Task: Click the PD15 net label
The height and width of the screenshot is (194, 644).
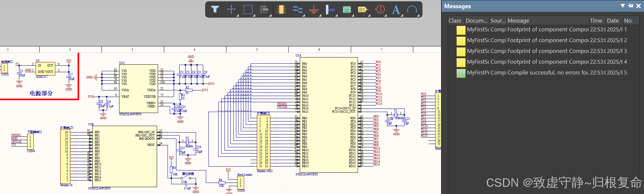Action: 377,165
